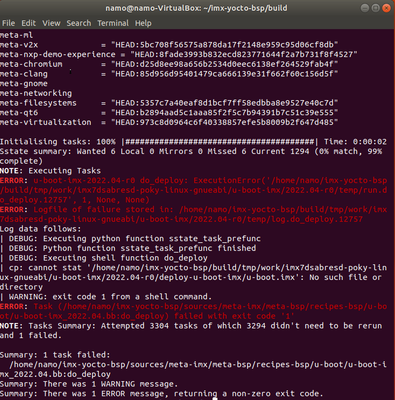Viewport: 395px width, 400px height.
Task: Click the meta-virtualization layer name
Action: pyautogui.click(x=46, y=122)
